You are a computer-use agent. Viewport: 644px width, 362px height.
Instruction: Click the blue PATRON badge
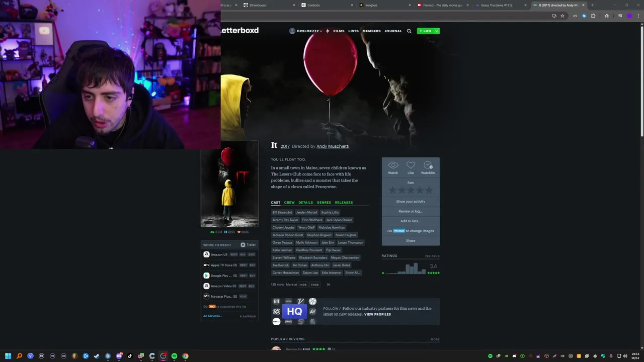399,231
